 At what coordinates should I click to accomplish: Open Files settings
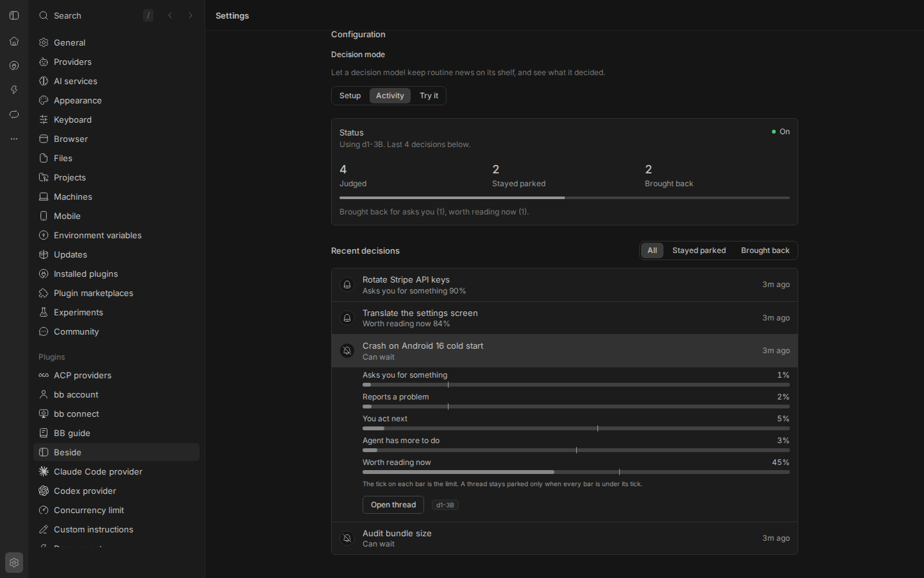pos(116,158)
